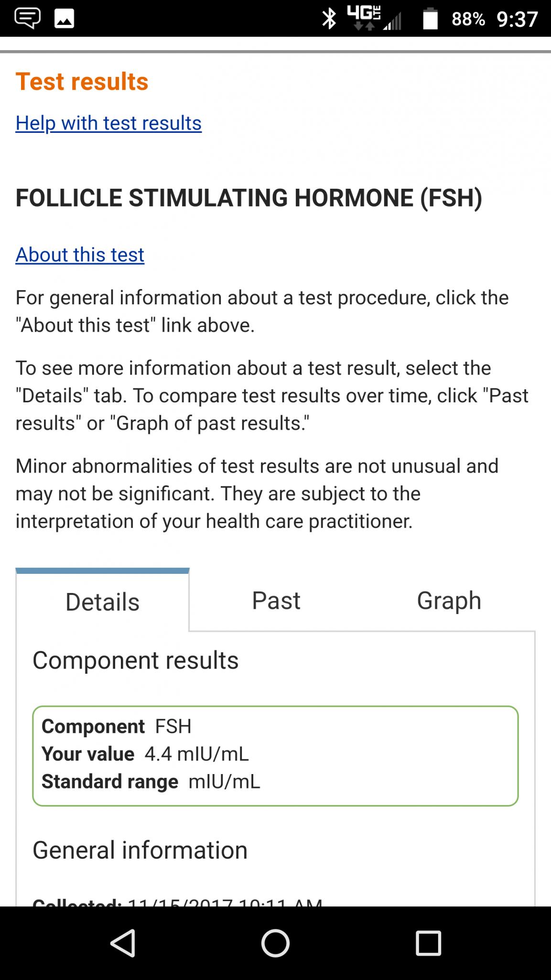551x980 pixels.
Task: Tap the Component results heading
Action: click(x=135, y=660)
